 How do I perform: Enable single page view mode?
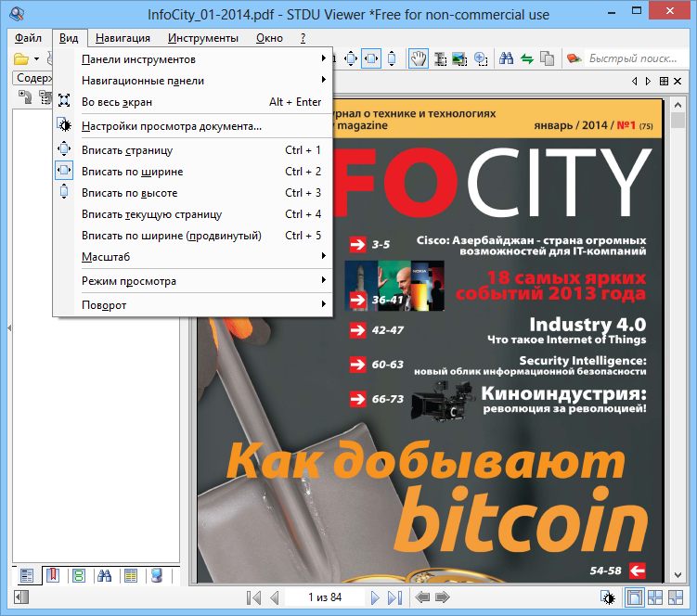tap(634, 597)
